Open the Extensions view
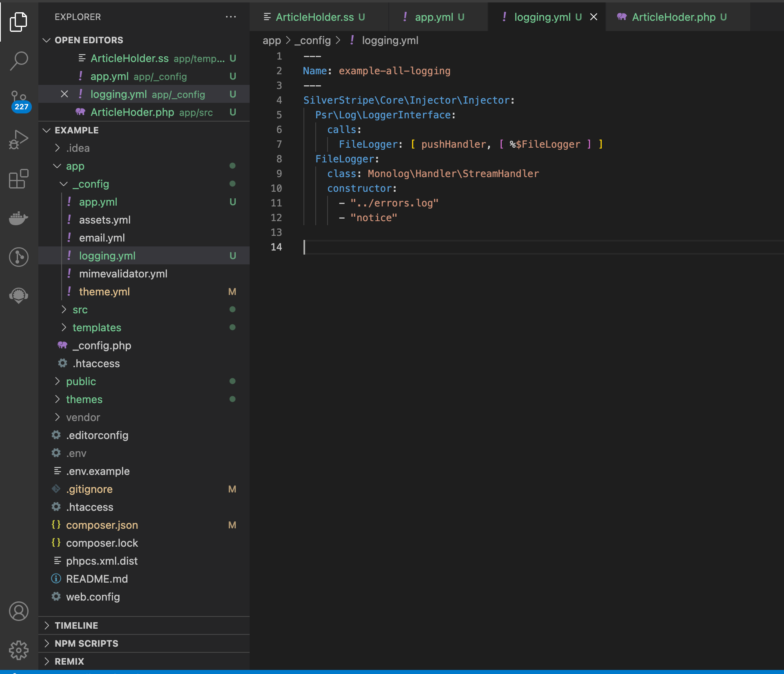 point(19,179)
